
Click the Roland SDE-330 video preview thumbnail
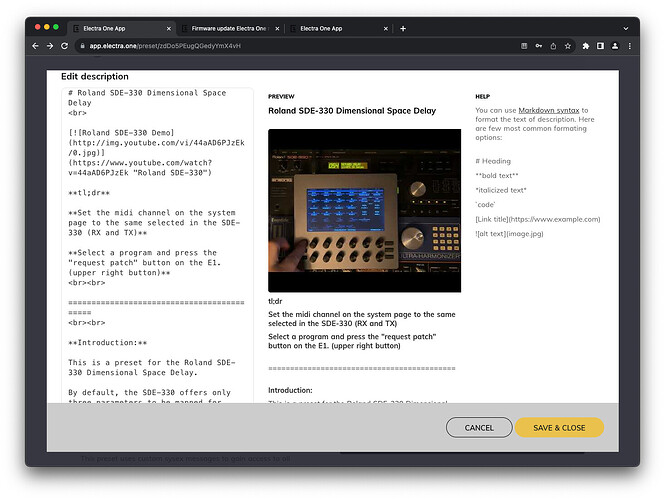[364, 211]
